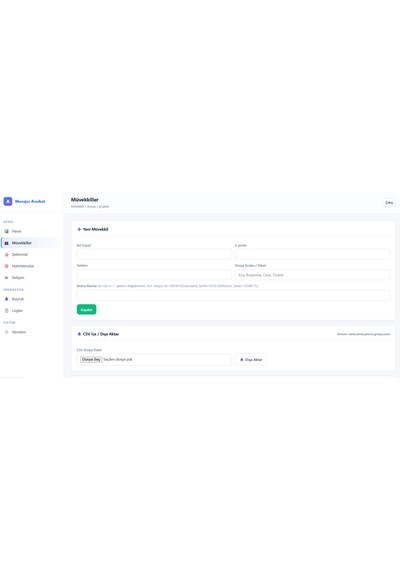Click the green Kaydet button

87,310
